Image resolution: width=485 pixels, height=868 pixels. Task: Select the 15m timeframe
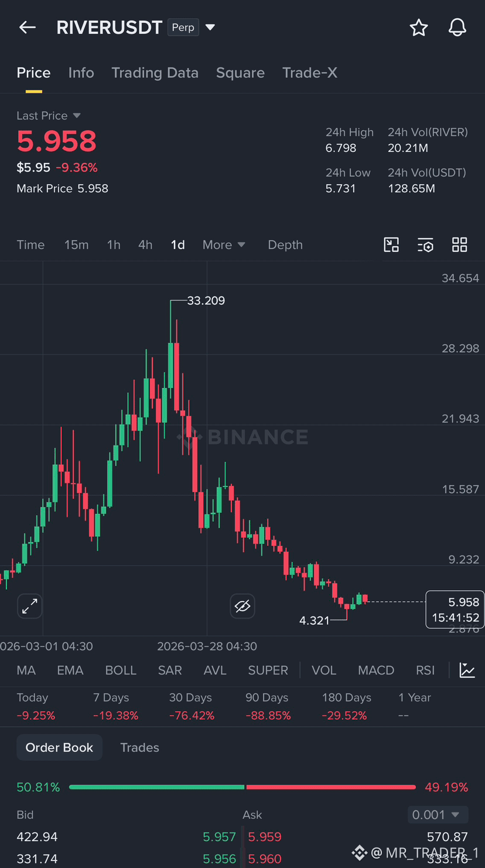[x=76, y=245]
